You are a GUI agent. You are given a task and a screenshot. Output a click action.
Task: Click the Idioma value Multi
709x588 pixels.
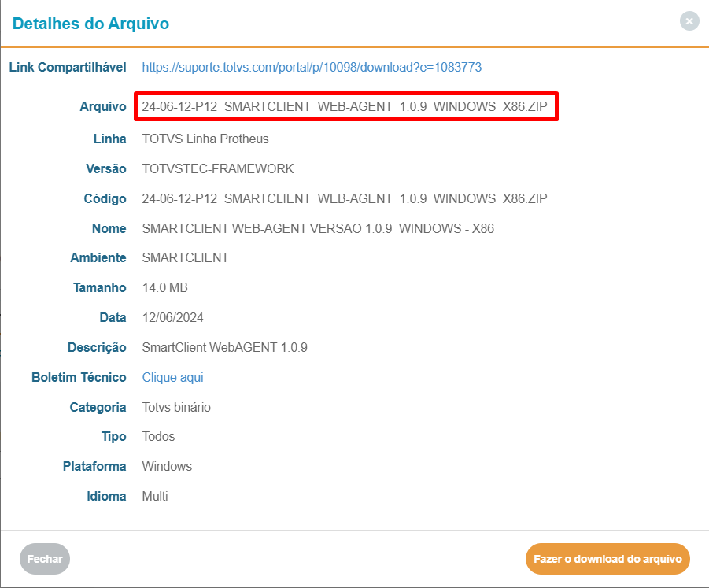pyautogui.click(x=155, y=497)
